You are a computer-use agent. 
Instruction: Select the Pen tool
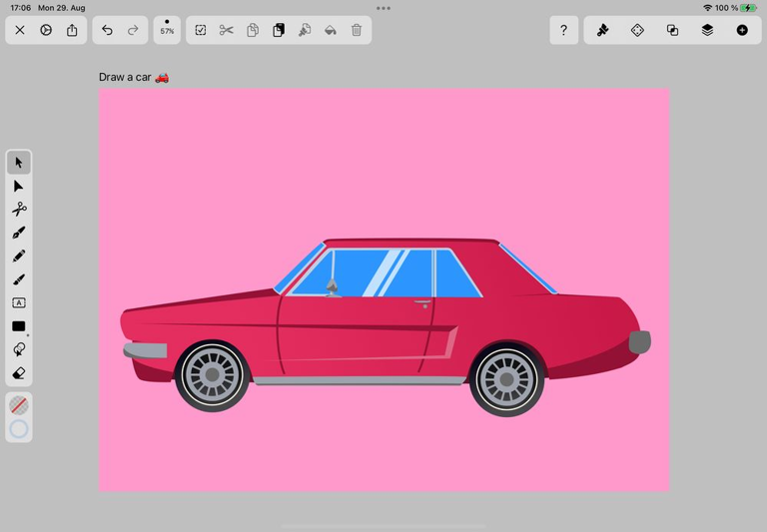pyautogui.click(x=19, y=233)
